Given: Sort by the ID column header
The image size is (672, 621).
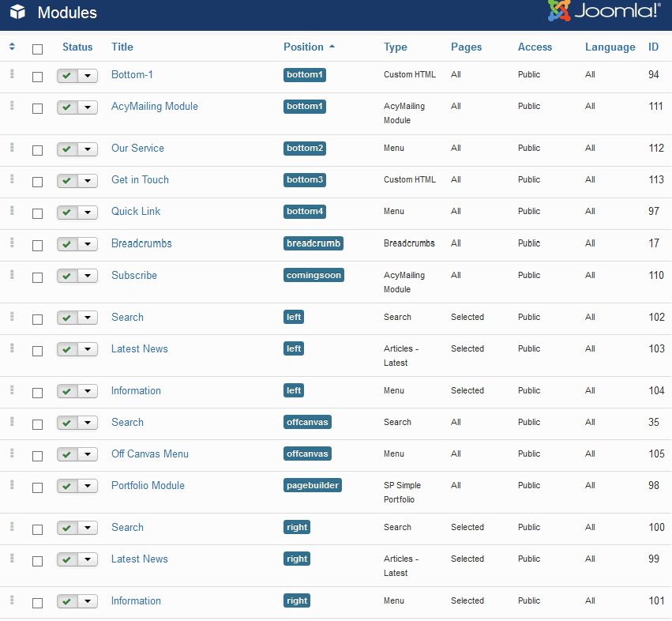Looking at the screenshot, I should [x=653, y=47].
